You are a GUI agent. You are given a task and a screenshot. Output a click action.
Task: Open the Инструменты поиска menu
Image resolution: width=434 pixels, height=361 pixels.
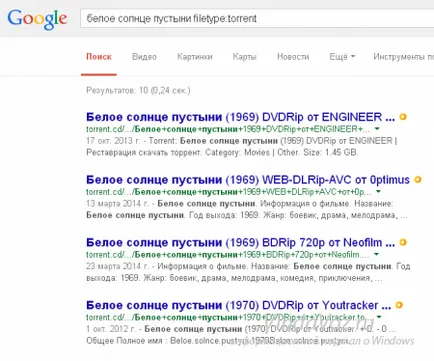(403, 57)
